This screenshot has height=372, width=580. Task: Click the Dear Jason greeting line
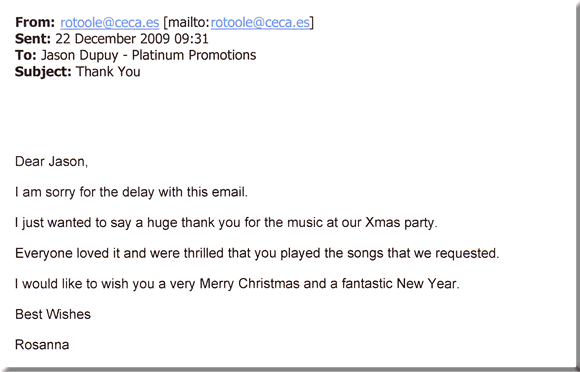pos(51,162)
